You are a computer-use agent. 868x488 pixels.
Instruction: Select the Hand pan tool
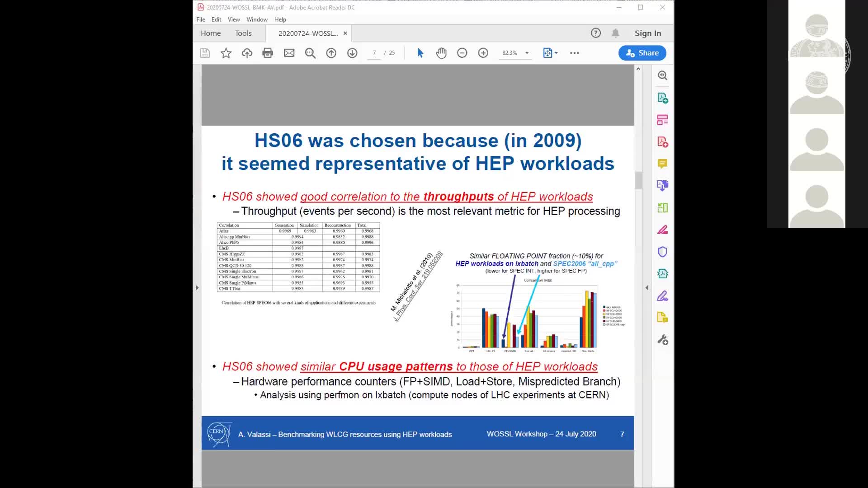coord(441,53)
